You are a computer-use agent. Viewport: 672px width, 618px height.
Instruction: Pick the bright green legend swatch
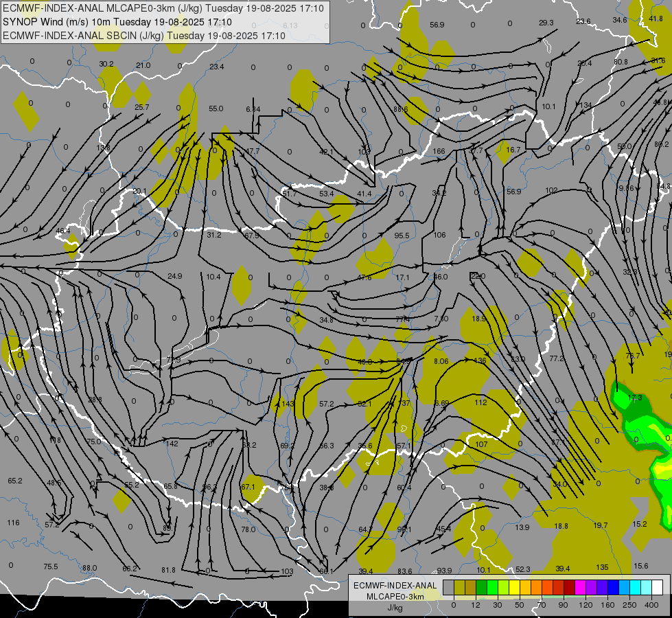(x=492, y=587)
